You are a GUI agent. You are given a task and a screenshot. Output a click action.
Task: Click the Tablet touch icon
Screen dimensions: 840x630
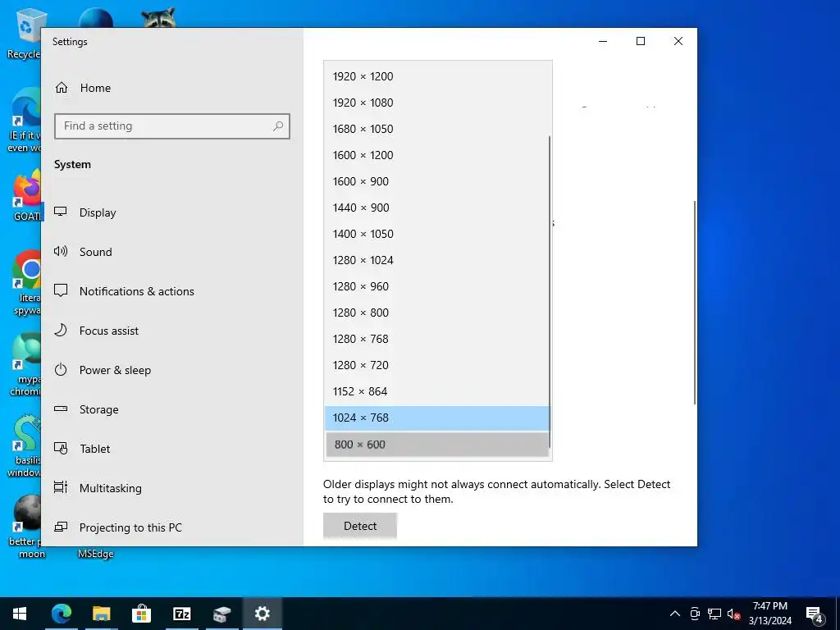[61, 448]
